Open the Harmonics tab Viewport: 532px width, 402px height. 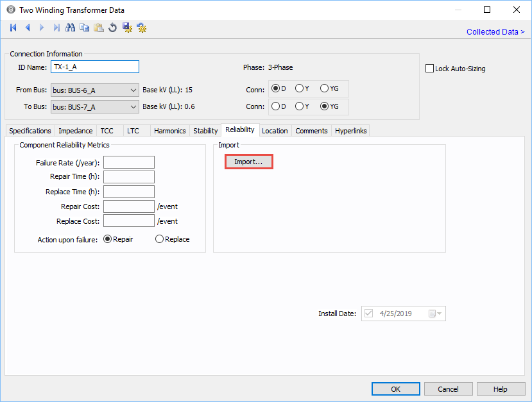click(x=169, y=131)
